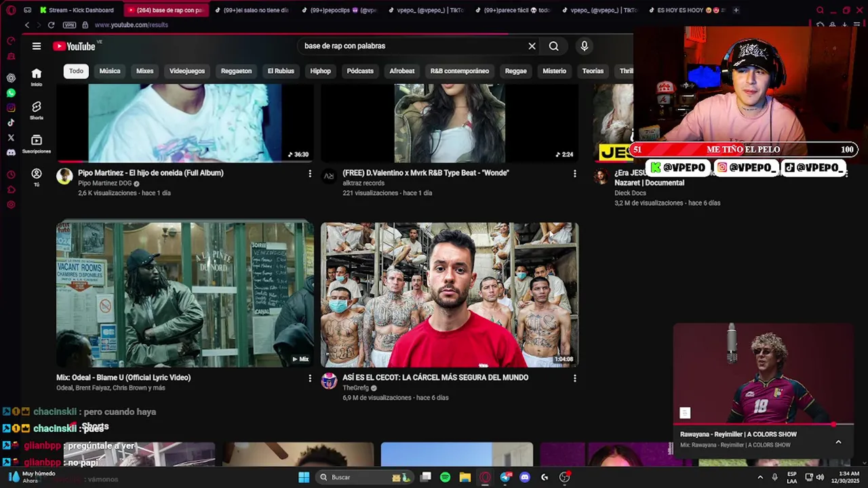Select the Música filter chip

click(110, 71)
